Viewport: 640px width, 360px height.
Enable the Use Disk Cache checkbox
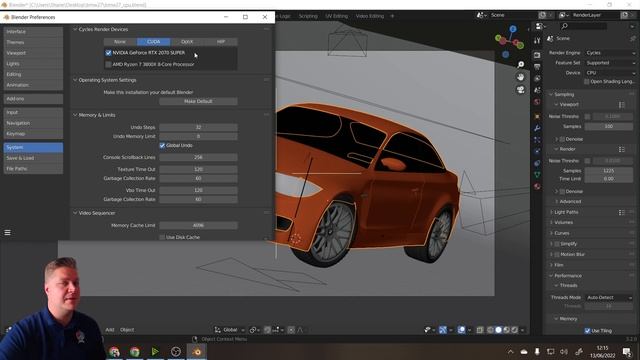click(x=162, y=237)
